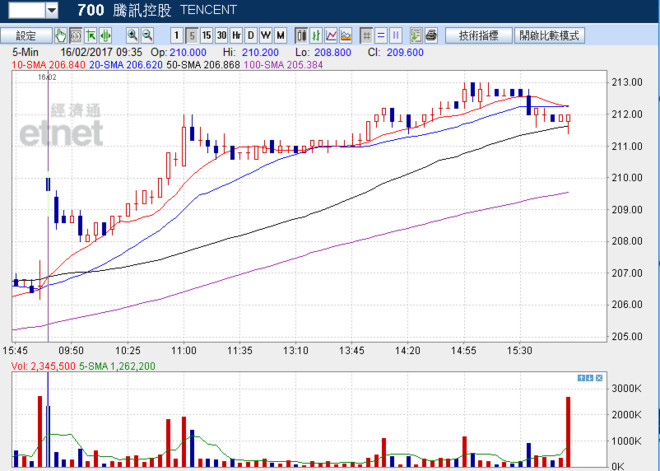
Task: Click the green download/save chart icon
Action: pyautogui.click(x=416, y=36)
